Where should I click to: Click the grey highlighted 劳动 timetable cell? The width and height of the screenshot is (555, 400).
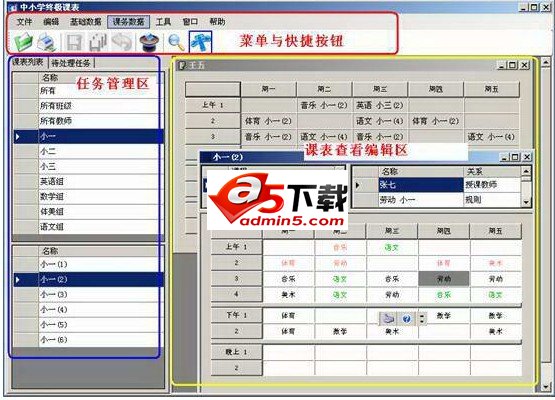(x=444, y=279)
